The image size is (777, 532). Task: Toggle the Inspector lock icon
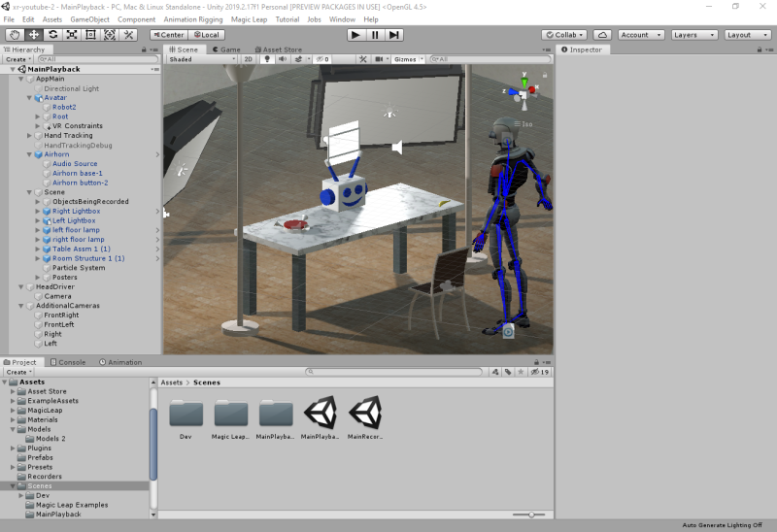tap(760, 50)
